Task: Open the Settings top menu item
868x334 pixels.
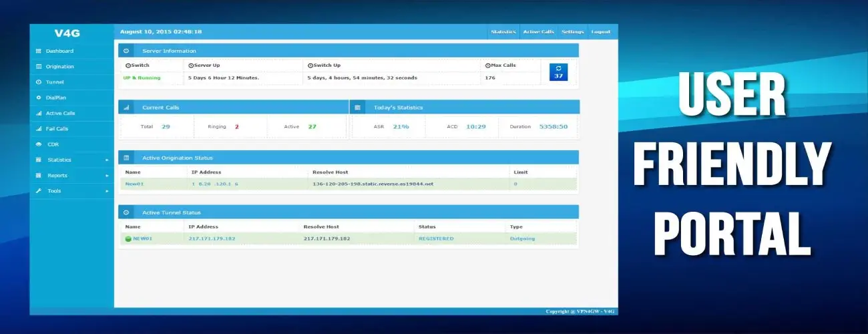Action: pos(572,32)
